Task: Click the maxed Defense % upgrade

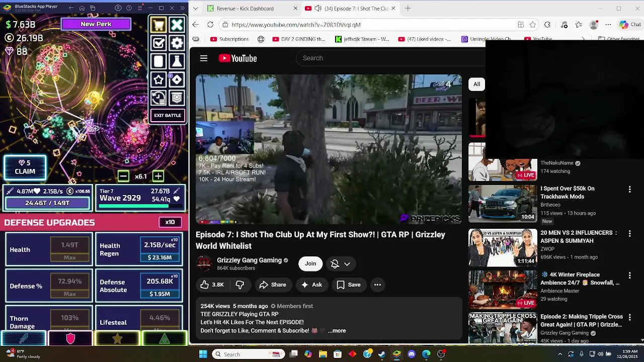Action: click(x=49, y=286)
